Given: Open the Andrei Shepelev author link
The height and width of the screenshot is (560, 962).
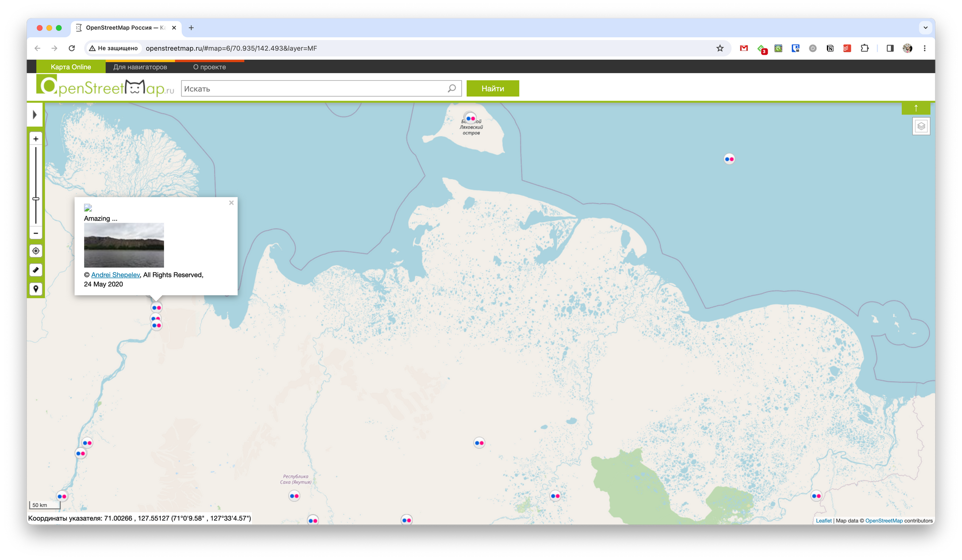Looking at the screenshot, I should click(115, 275).
